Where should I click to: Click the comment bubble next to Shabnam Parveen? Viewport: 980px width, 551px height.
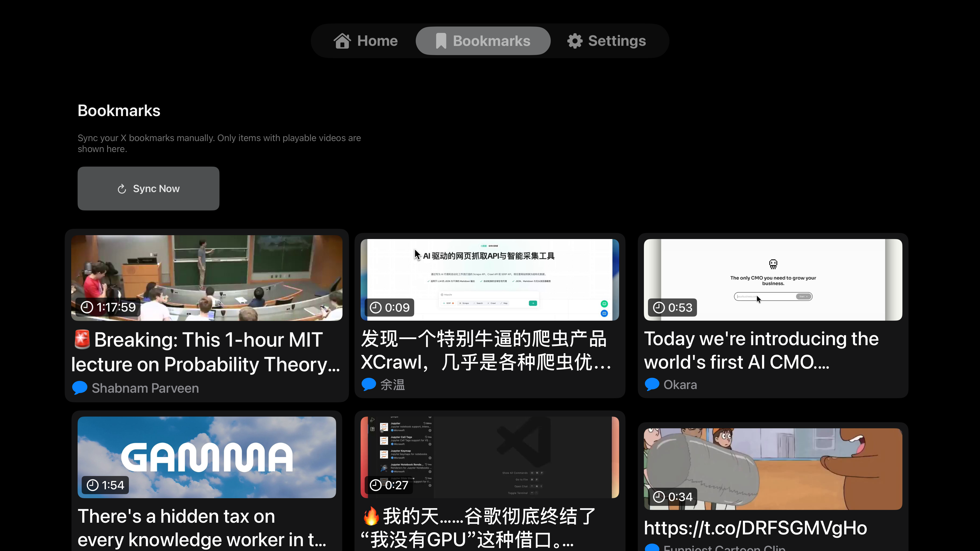coord(80,388)
